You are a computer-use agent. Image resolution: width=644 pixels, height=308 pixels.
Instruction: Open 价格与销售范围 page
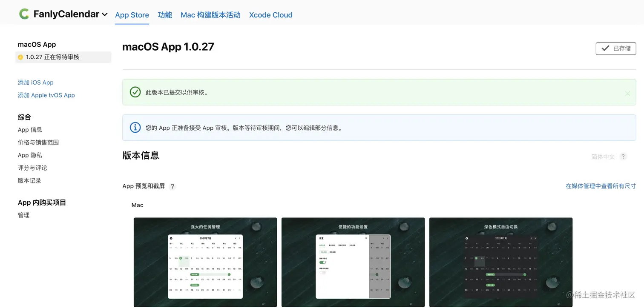pos(38,143)
